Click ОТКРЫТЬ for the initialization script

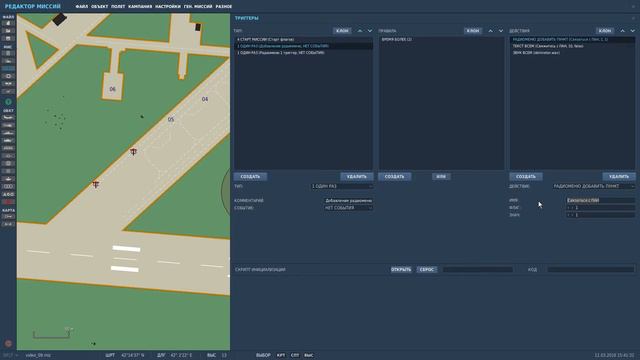(401, 270)
